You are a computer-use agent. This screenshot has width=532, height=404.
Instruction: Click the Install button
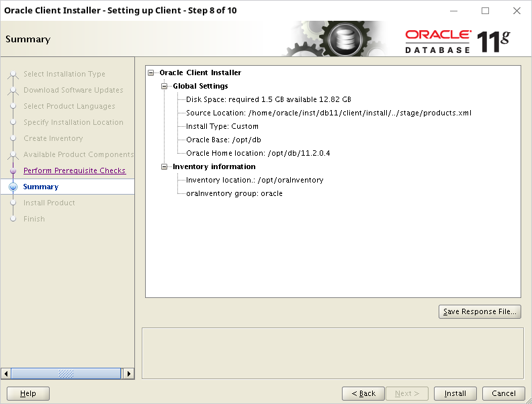[x=455, y=393]
